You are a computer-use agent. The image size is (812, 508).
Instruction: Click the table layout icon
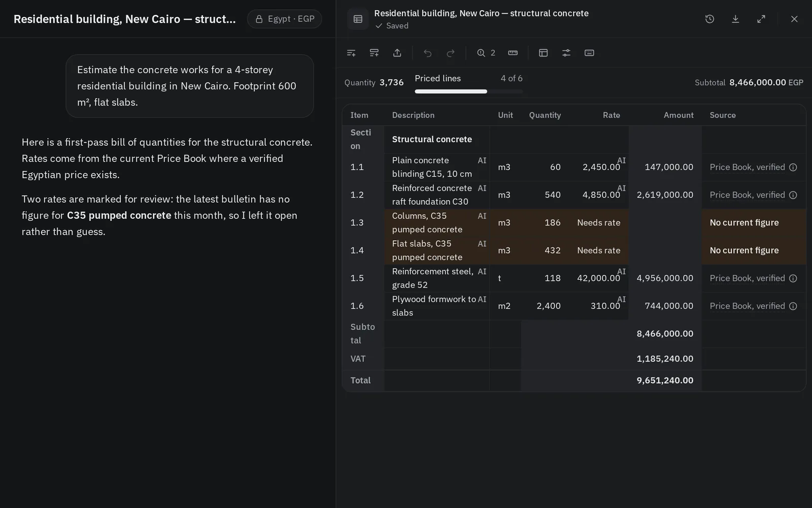544,53
